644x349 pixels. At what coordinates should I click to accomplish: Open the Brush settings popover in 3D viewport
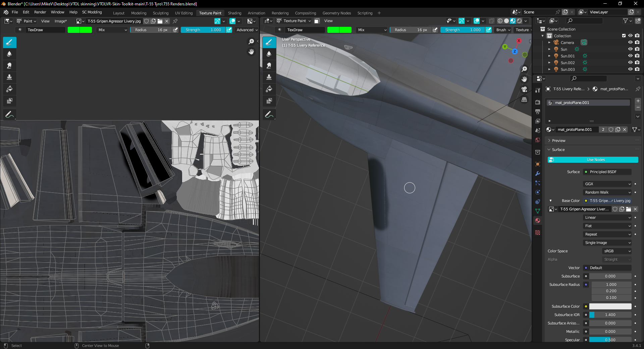click(503, 30)
